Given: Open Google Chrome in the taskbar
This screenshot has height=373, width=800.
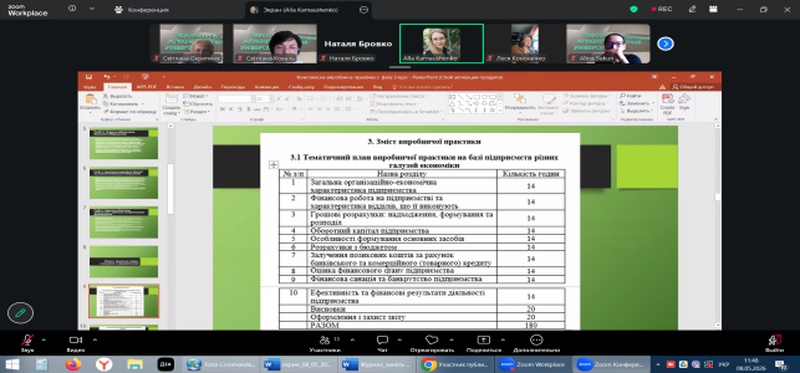Looking at the screenshot, I should pos(455,365).
